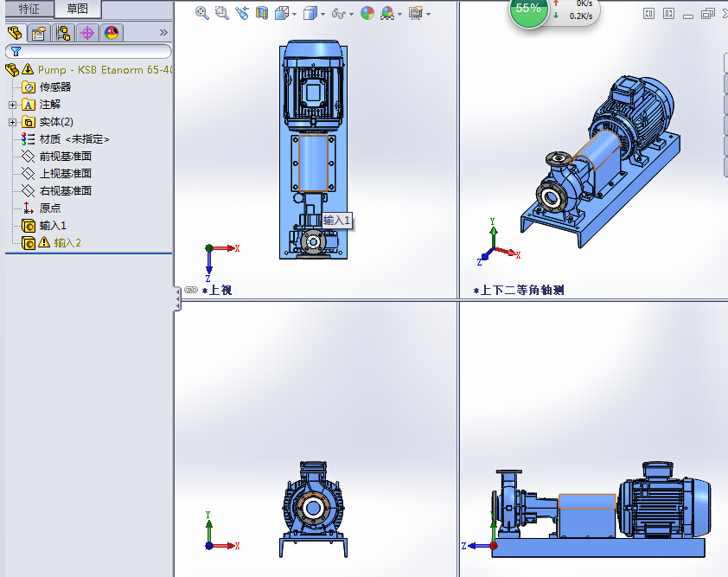The width and height of the screenshot is (728, 577).
Task: Click the *上下二等角轴测 viewport label
Action: click(519, 291)
